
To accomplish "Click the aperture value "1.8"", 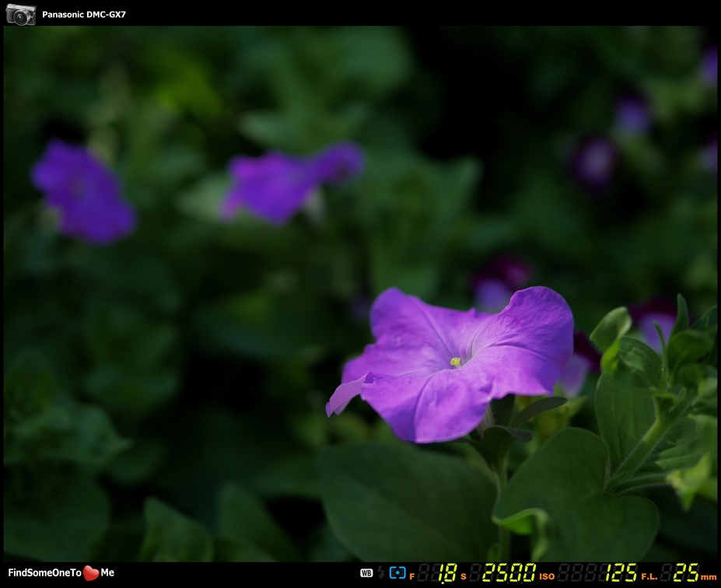I will point(447,572).
